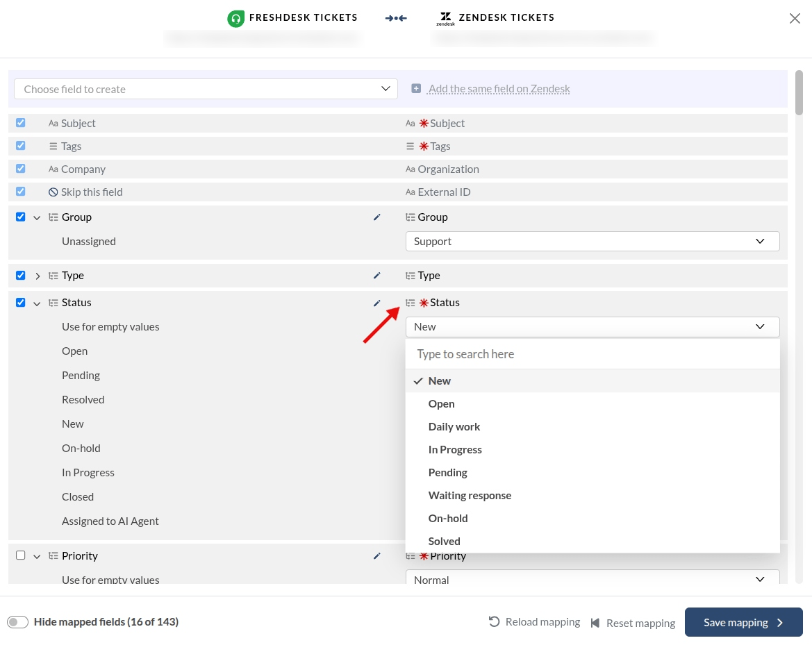Viewport: 812px width, 645px height.
Task: Click the Save mapping button
Action: pyautogui.click(x=743, y=622)
